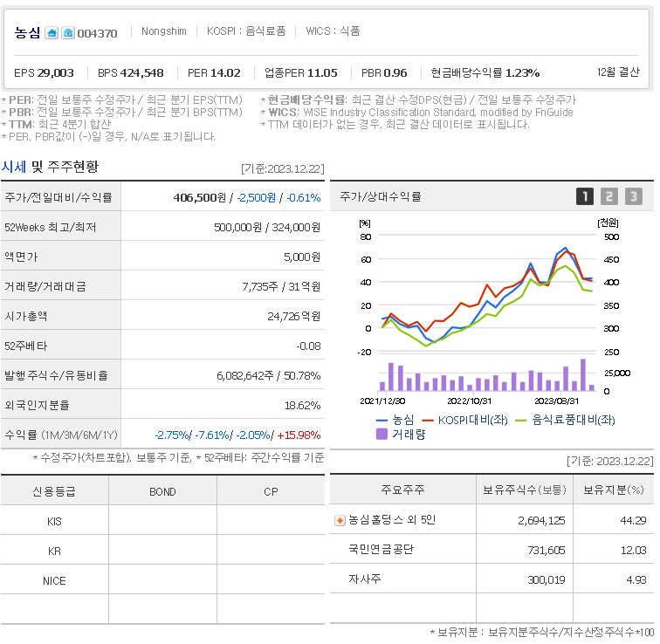Click the CP column header
Viewport: 660px width, 644px height.
[271, 492]
